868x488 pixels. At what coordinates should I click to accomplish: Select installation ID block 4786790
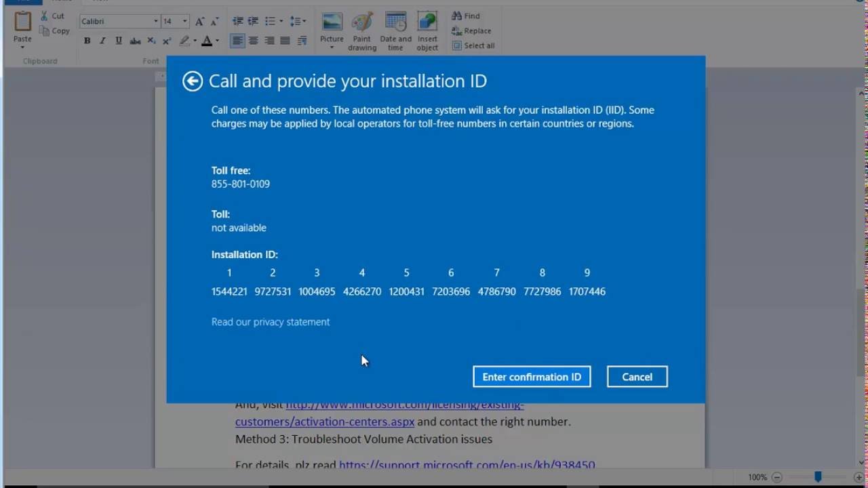(496, 291)
